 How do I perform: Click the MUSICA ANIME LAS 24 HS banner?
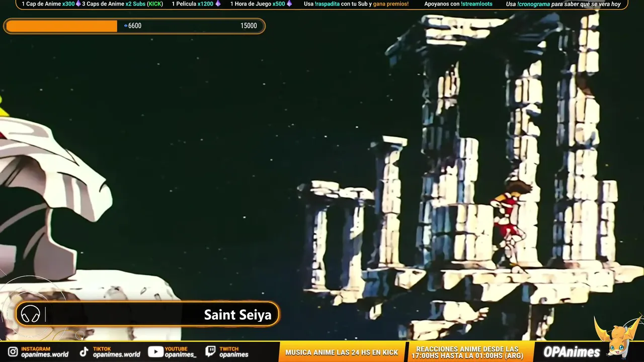point(342,352)
